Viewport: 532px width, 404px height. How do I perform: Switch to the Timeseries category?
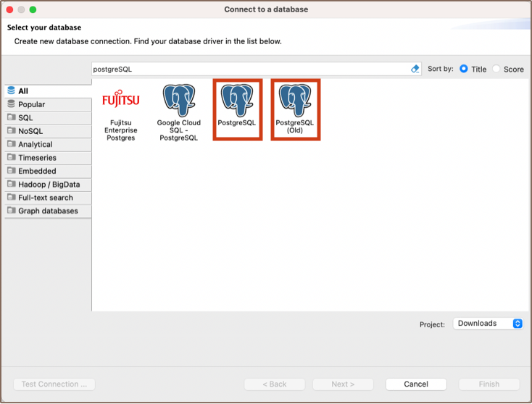tap(37, 158)
